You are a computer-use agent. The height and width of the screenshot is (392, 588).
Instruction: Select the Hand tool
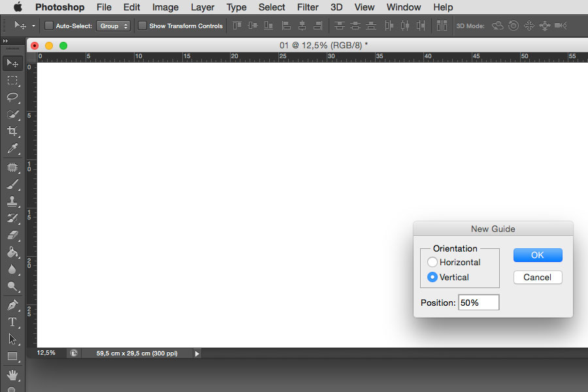(x=12, y=374)
